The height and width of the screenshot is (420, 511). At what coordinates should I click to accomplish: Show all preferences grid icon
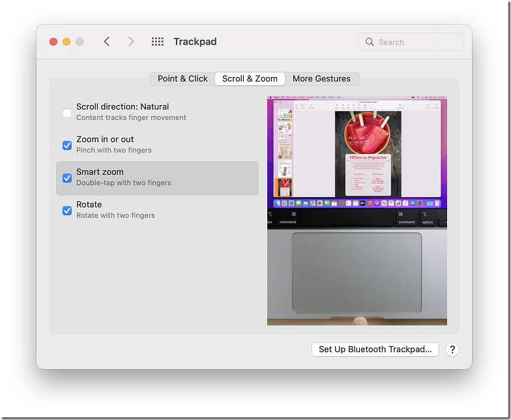point(158,42)
